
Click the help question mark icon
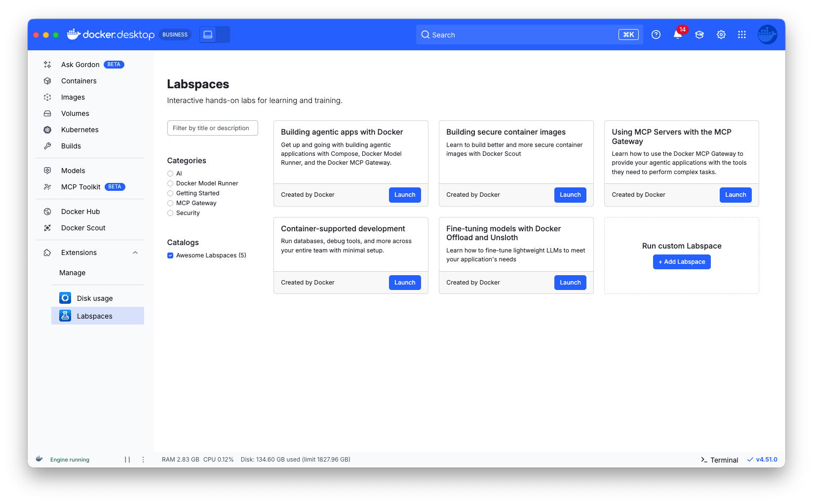[x=656, y=35]
